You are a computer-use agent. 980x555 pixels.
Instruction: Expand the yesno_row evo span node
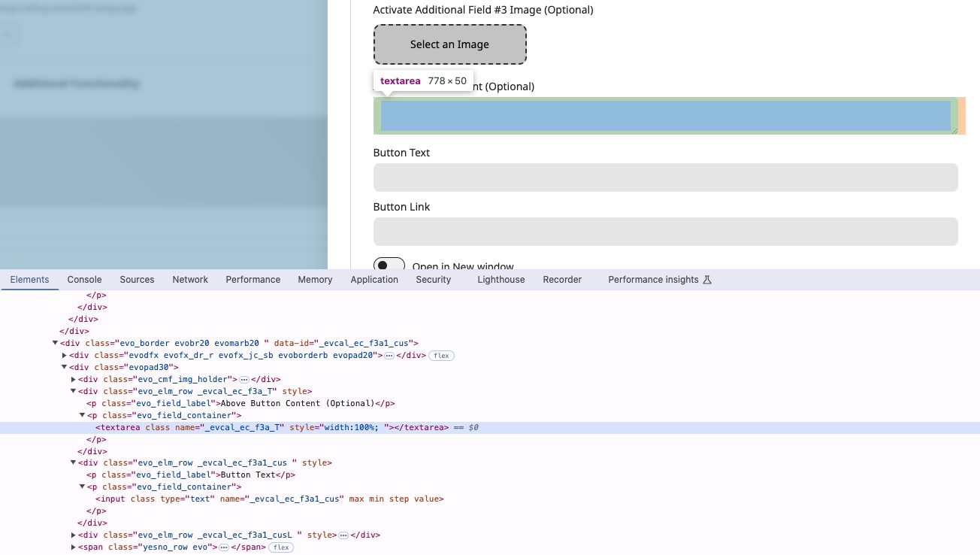tap(73, 547)
